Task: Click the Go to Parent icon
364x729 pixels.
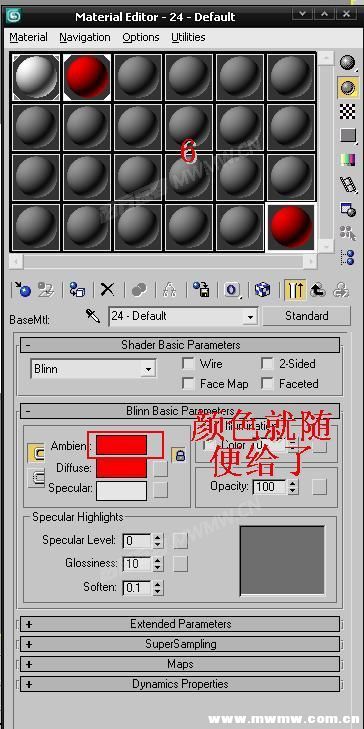Action: (318, 290)
